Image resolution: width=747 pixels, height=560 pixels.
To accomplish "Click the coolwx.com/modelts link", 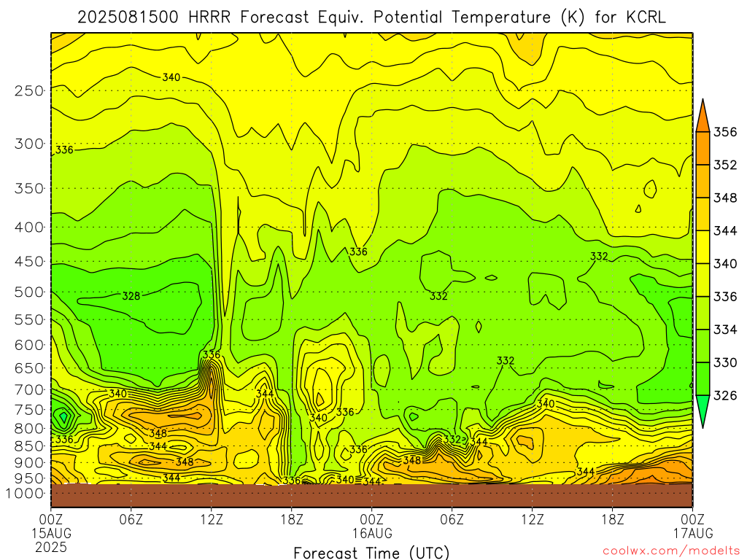I will [671, 551].
